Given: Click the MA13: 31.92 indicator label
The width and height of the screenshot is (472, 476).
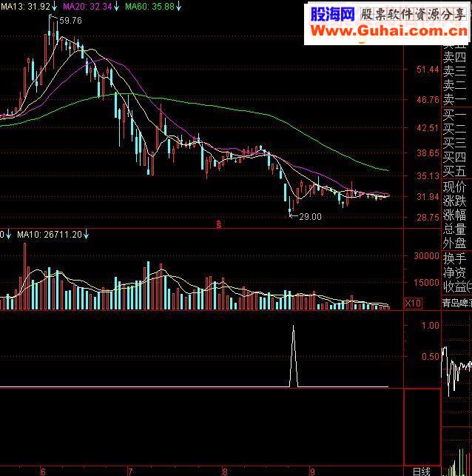Looking at the screenshot, I should 25,6.
